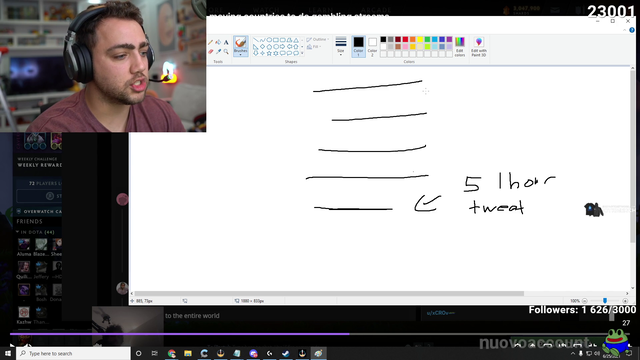Open the shape Outline dropdown
This screenshot has height=360, width=640.
click(x=318, y=39)
